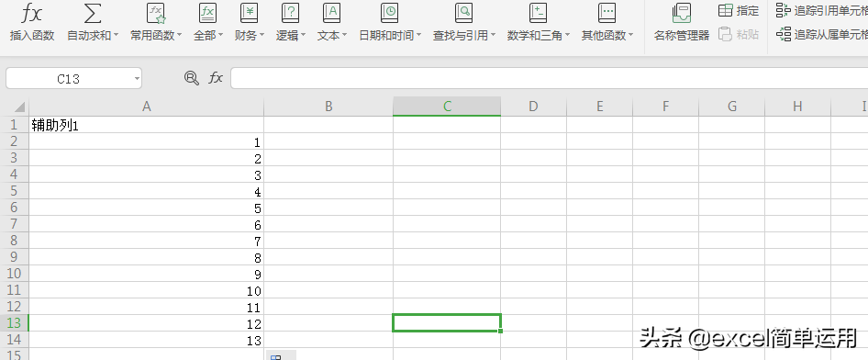Click the 指定 create-names icon
This screenshot has height=360, width=868.
click(x=725, y=10)
